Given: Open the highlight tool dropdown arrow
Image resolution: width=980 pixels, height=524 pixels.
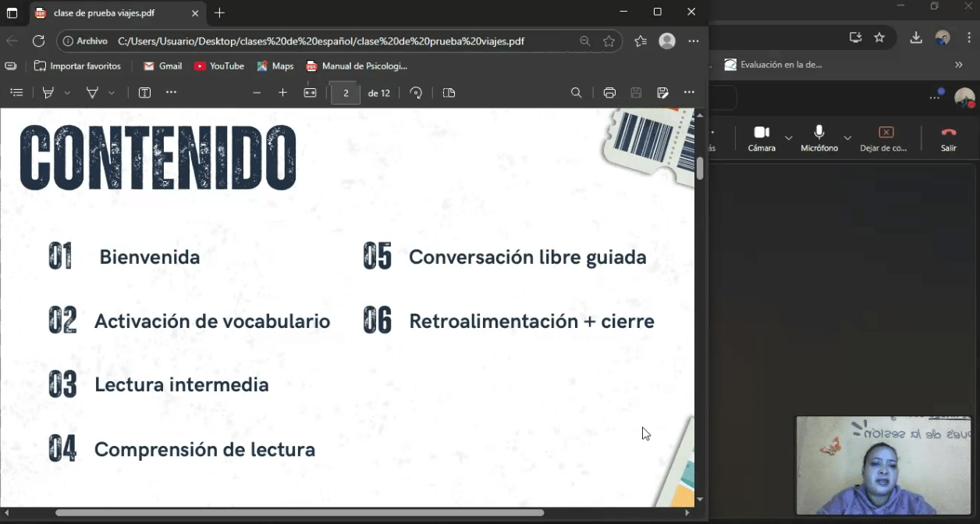Looking at the screenshot, I should click(x=67, y=93).
